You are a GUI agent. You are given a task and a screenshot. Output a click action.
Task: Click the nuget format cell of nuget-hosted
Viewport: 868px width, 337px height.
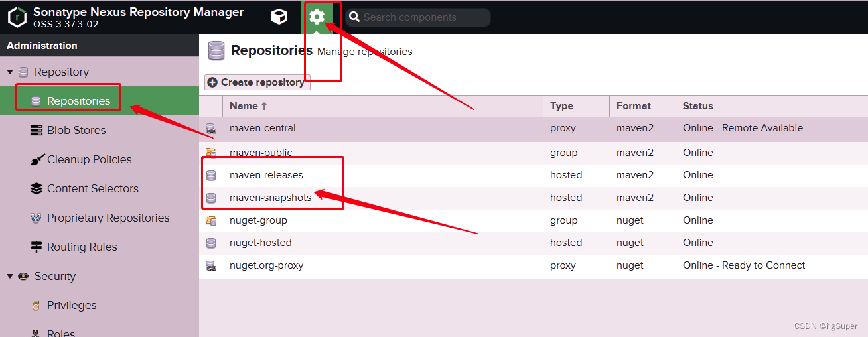click(630, 243)
